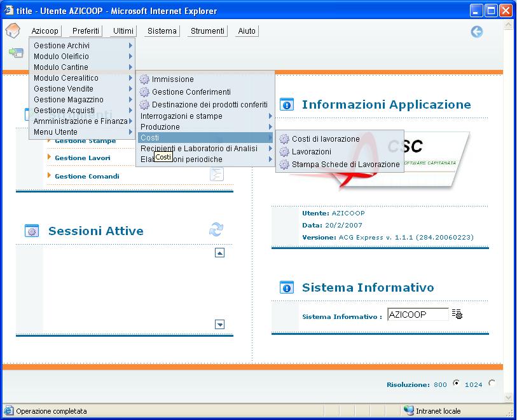Image resolution: width=517 pixels, height=420 pixels.
Task: Open Amministrazione e Finanza menu entry
Action: coord(82,121)
